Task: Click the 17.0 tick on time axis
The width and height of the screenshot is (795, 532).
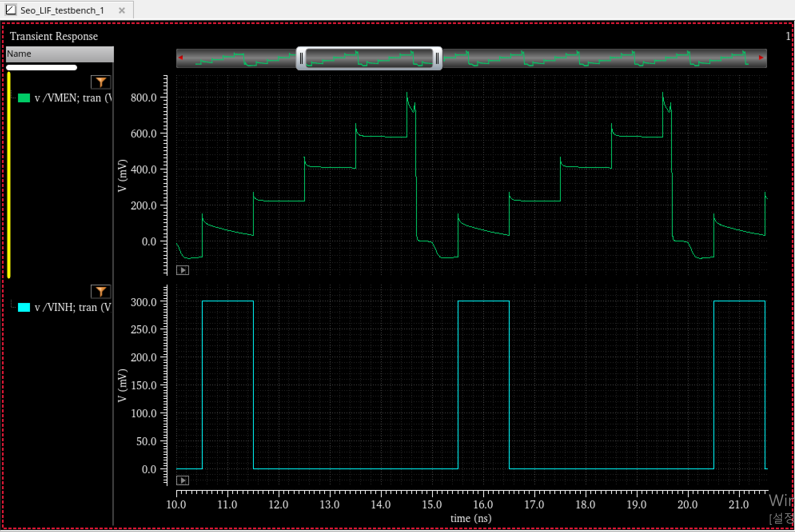Action: 534,504
